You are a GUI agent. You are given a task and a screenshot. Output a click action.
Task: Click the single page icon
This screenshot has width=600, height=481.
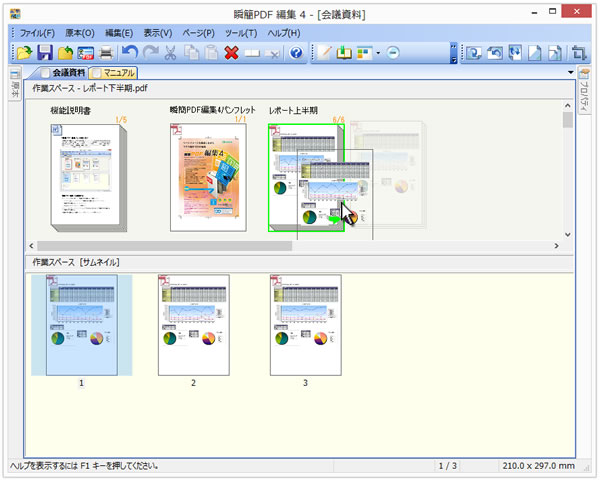click(x=535, y=53)
